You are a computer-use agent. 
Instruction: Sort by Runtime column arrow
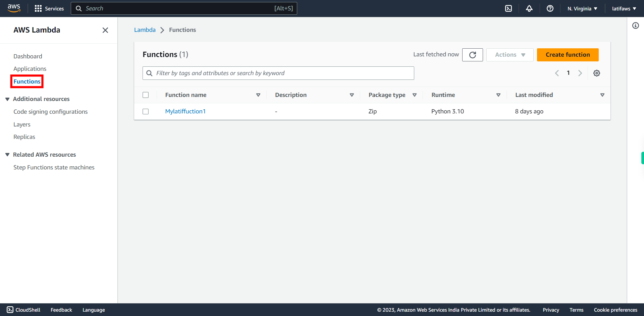498,95
